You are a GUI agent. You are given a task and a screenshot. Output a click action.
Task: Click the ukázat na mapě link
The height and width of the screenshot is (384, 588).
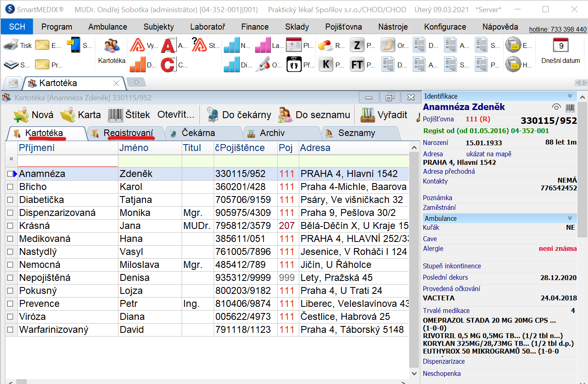tap(489, 154)
